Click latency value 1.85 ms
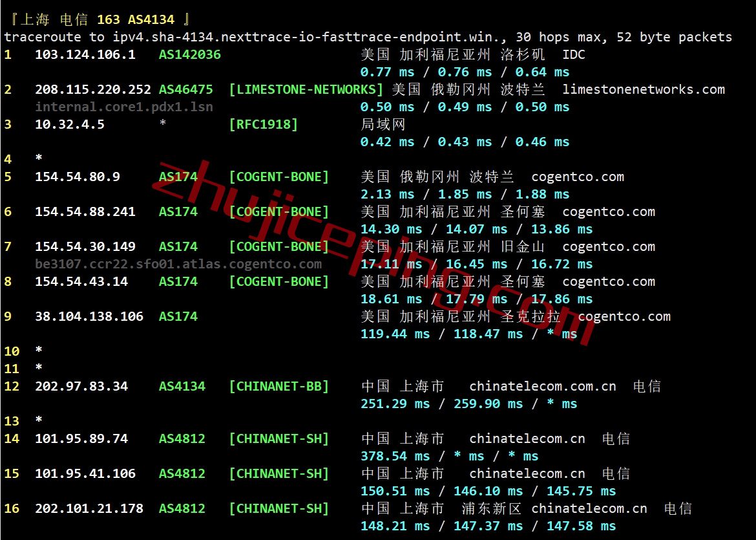The height and width of the screenshot is (540, 756). (465, 194)
